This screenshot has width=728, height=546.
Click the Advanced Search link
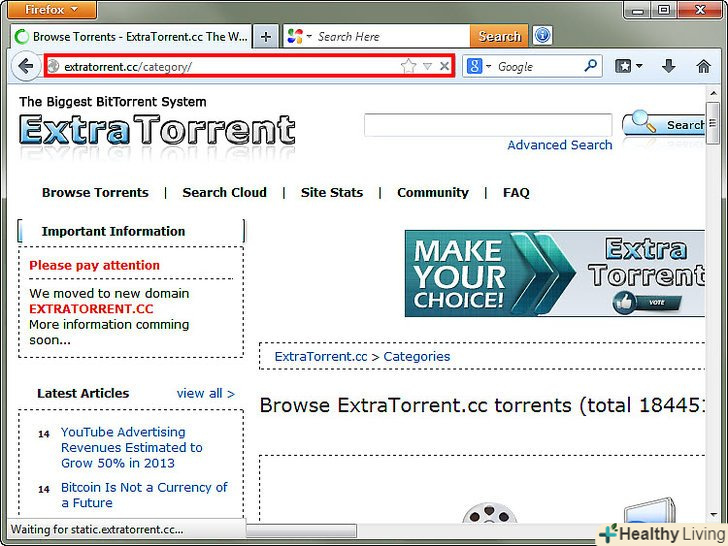pyautogui.click(x=559, y=145)
